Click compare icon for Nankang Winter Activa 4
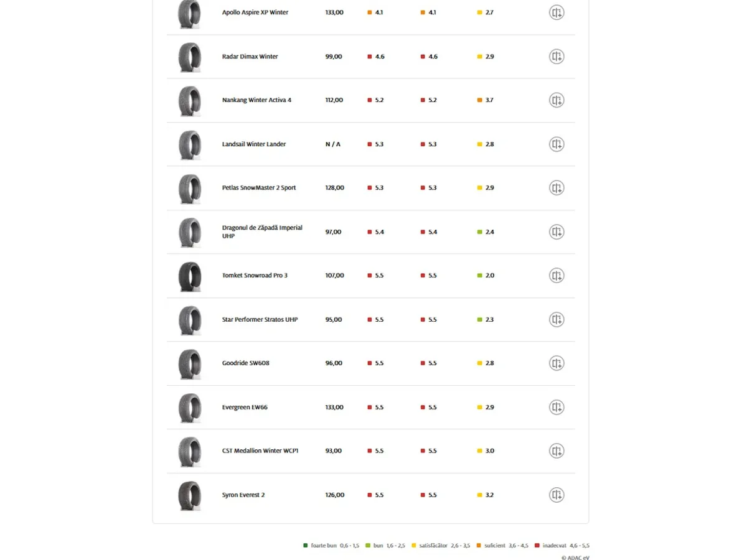The width and height of the screenshot is (747, 560). (x=557, y=100)
